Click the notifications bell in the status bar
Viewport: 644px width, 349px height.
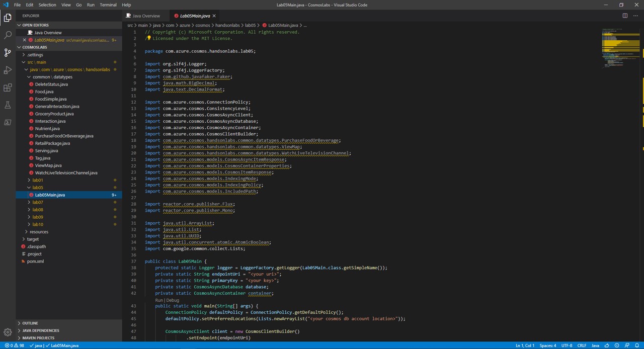[x=637, y=345]
